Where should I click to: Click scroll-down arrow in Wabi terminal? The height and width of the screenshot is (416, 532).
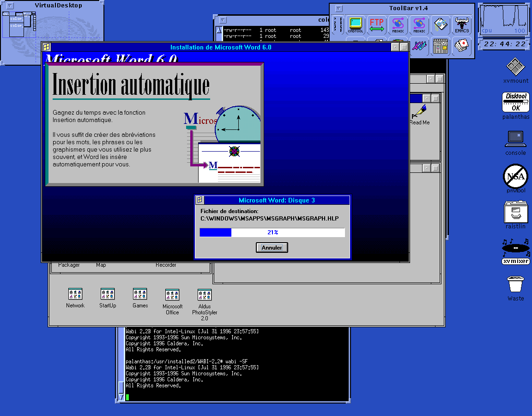pos(121,397)
